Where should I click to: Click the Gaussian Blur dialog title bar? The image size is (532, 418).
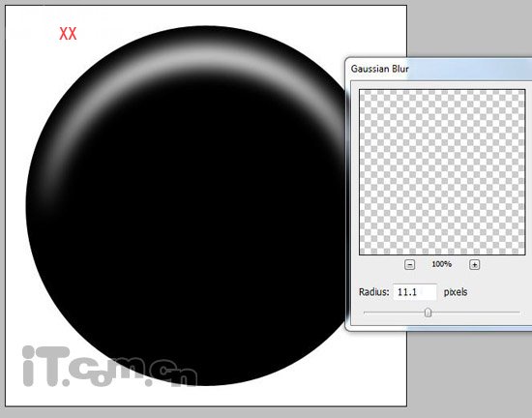440,69
